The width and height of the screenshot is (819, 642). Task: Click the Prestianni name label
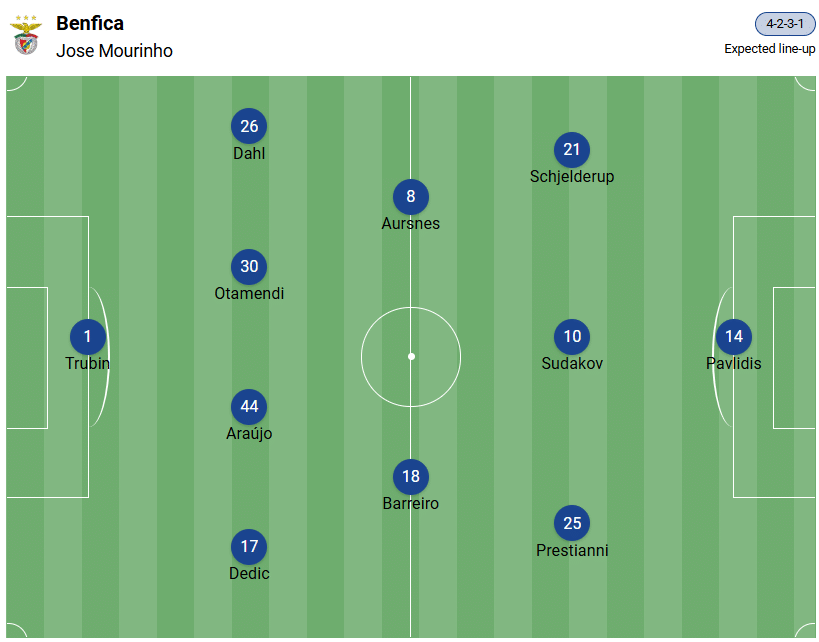point(572,551)
